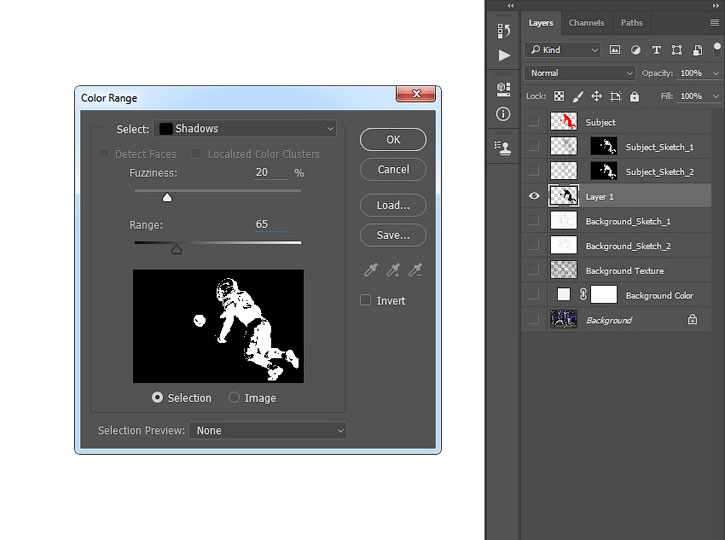Lock artboard nesting icon
Image resolution: width=725 pixels, height=540 pixels.
(x=615, y=96)
